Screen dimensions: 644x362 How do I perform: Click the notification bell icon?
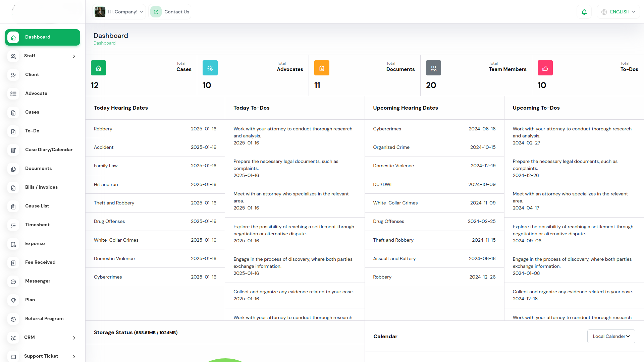(584, 12)
